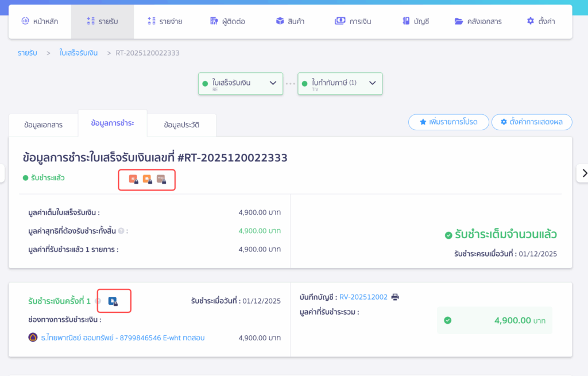Switch to the ข้อมูลเอกสาร tab
588x376 pixels.
tap(43, 124)
